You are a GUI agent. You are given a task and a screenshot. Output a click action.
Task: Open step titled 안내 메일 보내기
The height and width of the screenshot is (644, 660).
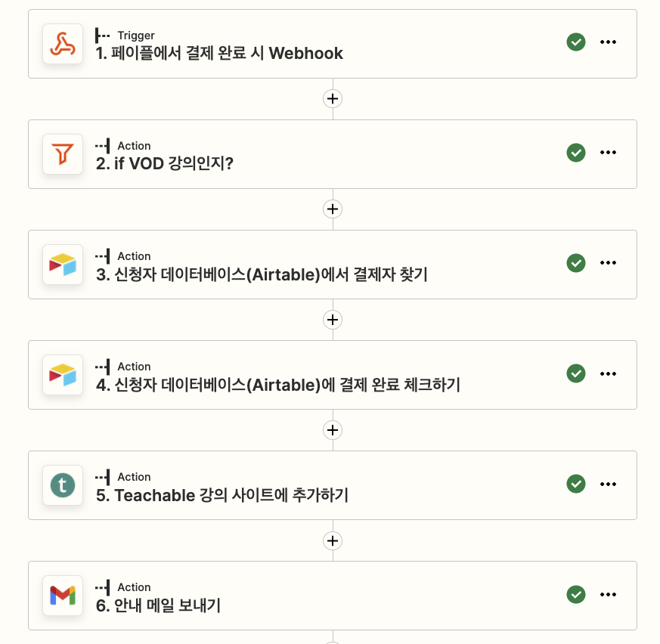[x=158, y=605]
